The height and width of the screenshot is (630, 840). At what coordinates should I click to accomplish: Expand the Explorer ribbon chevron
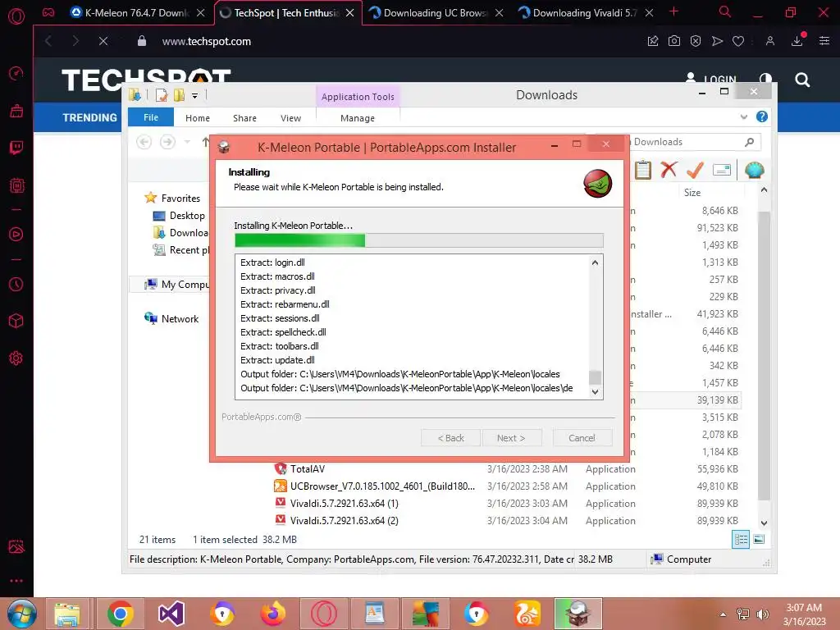tap(743, 116)
